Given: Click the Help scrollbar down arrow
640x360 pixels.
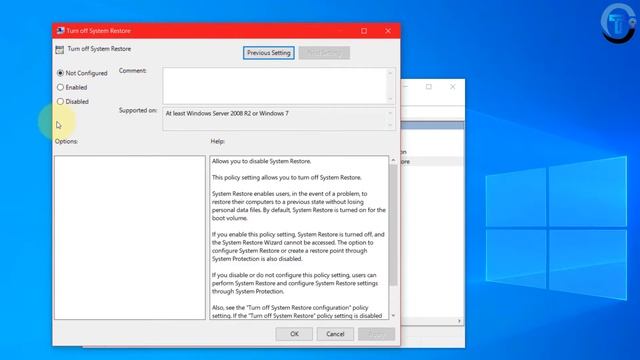Looking at the screenshot, I should click(x=393, y=316).
